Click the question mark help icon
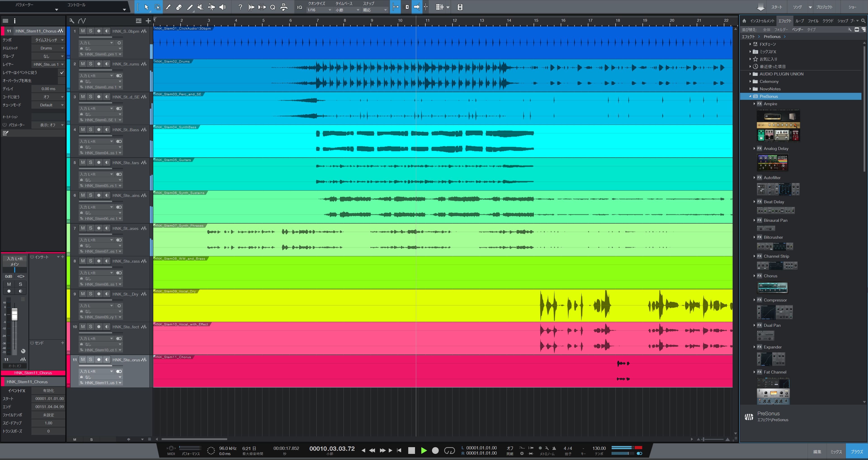 pyautogui.click(x=240, y=7)
